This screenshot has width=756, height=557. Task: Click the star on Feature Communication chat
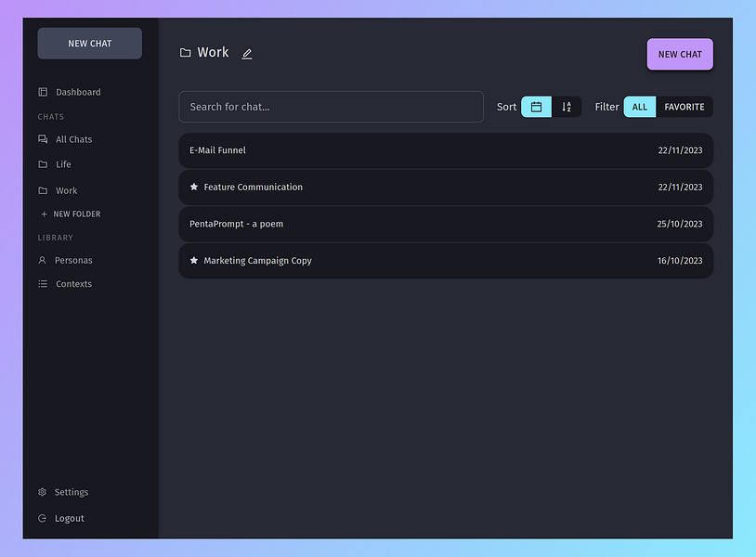tap(194, 187)
